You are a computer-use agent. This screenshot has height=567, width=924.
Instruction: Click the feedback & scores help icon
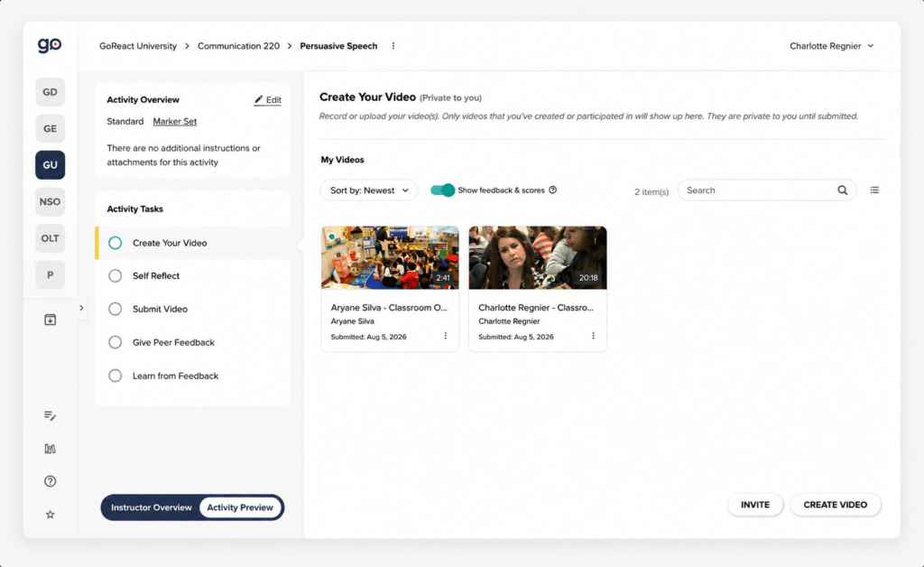(x=553, y=190)
